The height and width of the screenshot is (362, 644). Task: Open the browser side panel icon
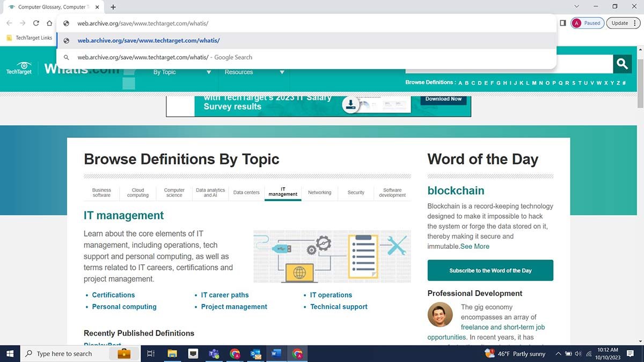562,23
